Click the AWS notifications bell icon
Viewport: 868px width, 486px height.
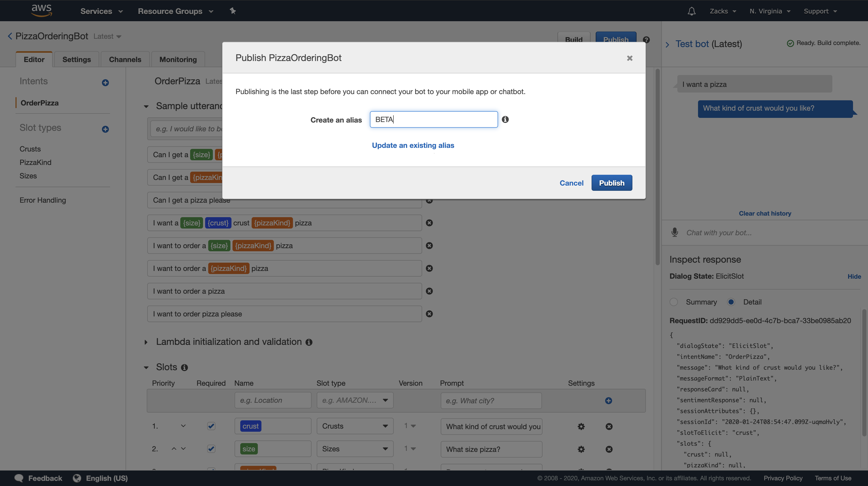[692, 11]
